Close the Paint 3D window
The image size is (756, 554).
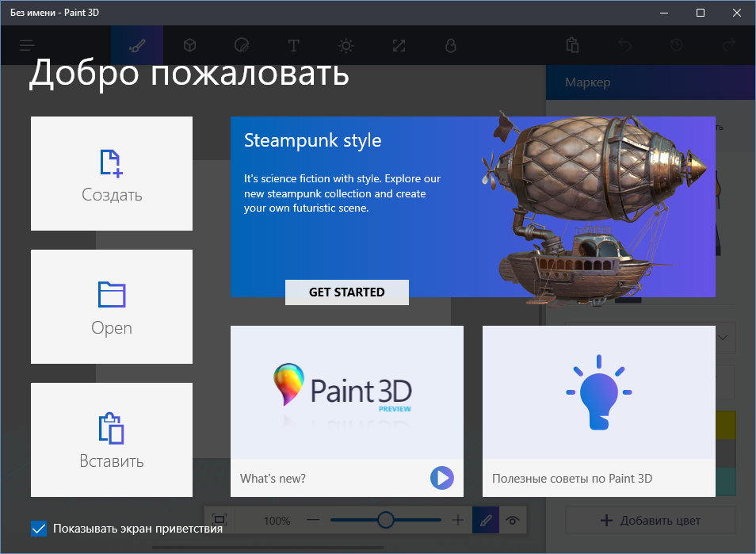pyautogui.click(x=737, y=13)
